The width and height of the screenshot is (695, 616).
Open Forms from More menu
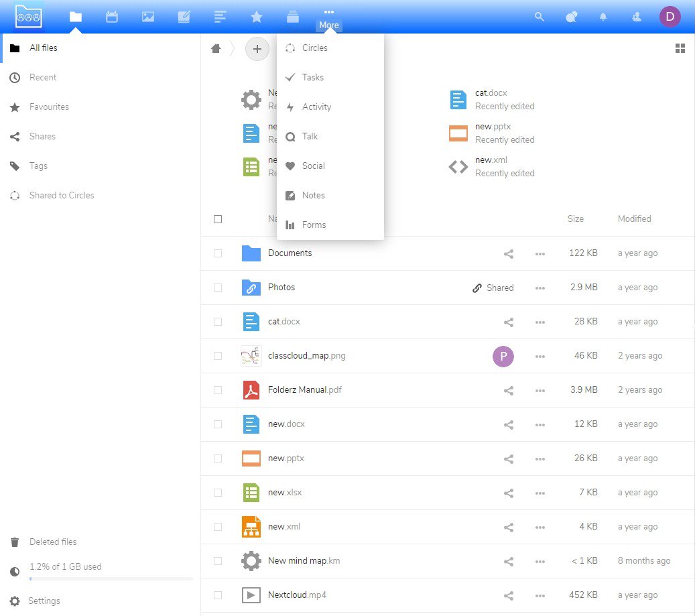coord(330,225)
